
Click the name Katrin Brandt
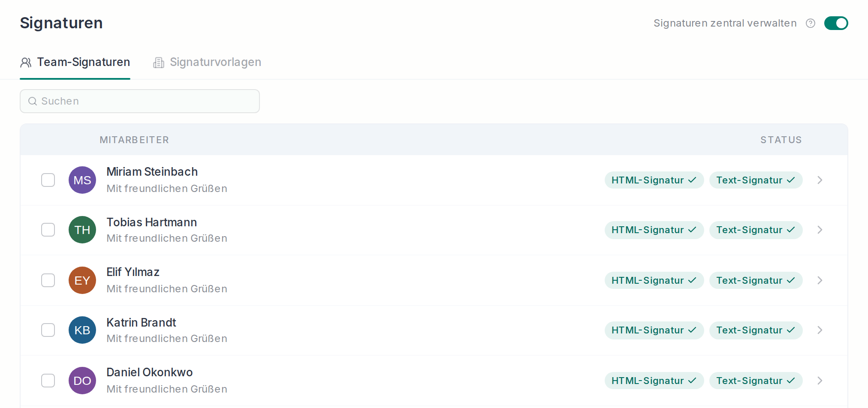pyautogui.click(x=141, y=322)
